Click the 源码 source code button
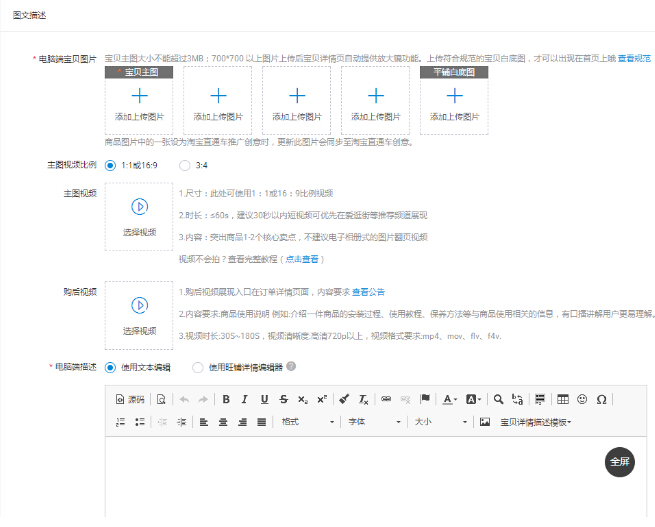 (130, 399)
